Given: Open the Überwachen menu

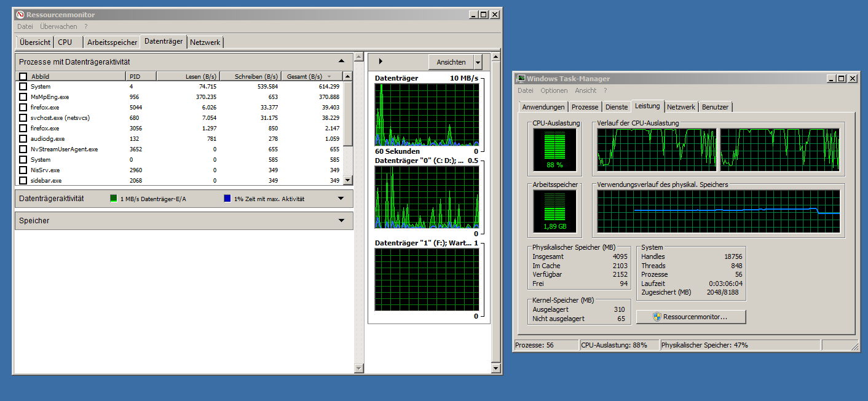Looking at the screenshot, I should click(x=58, y=26).
